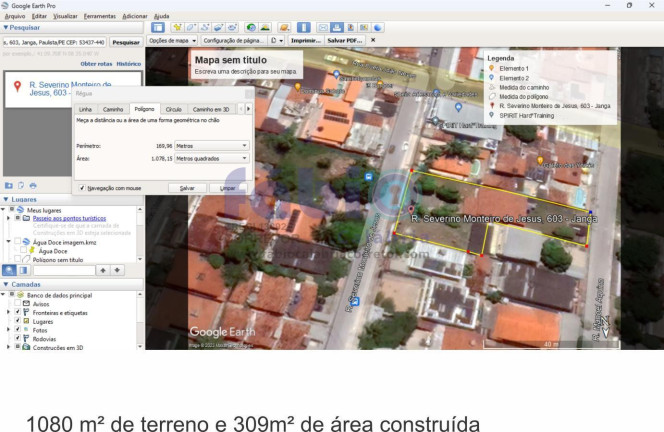Image resolution: width=664 pixels, height=432 pixels.
Task: Click the Salvar button in Régua dialog
Action: (x=187, y=188)
